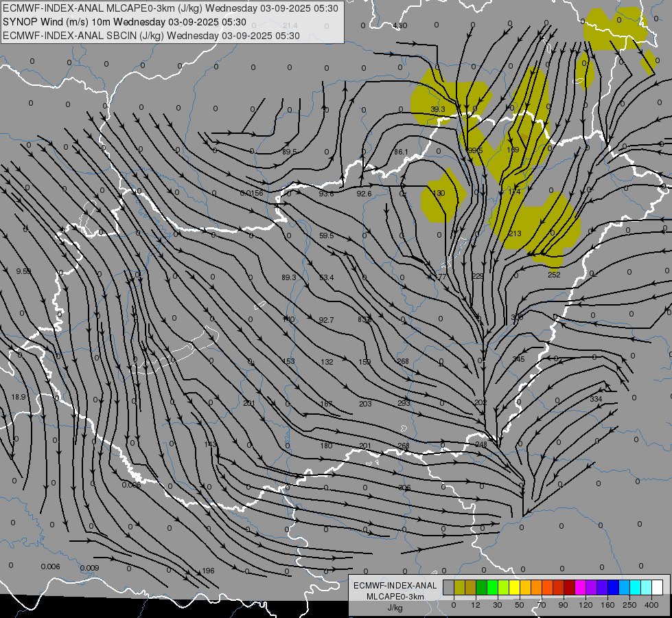Click the map value 159
This screenshot has width=672, height=618.
(x=364, y=362)
